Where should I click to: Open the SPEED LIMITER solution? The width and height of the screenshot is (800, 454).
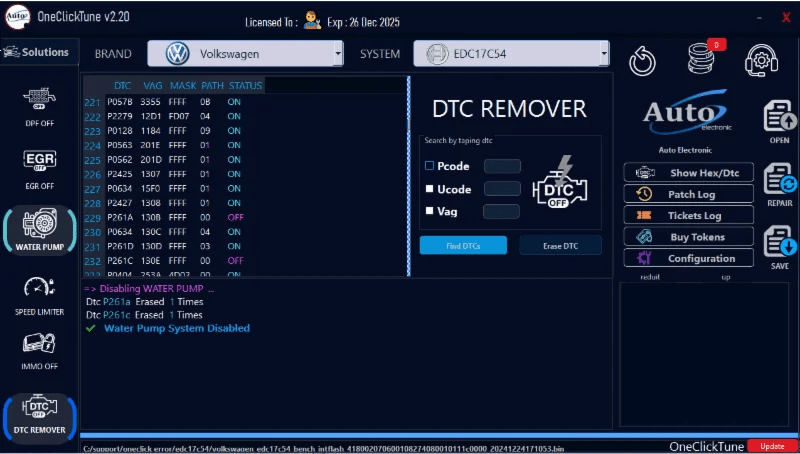(x=39, y=296)
